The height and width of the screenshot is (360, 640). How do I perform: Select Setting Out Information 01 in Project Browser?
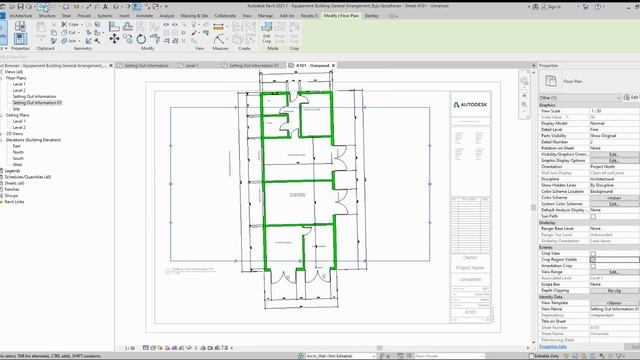pos(37,102)
